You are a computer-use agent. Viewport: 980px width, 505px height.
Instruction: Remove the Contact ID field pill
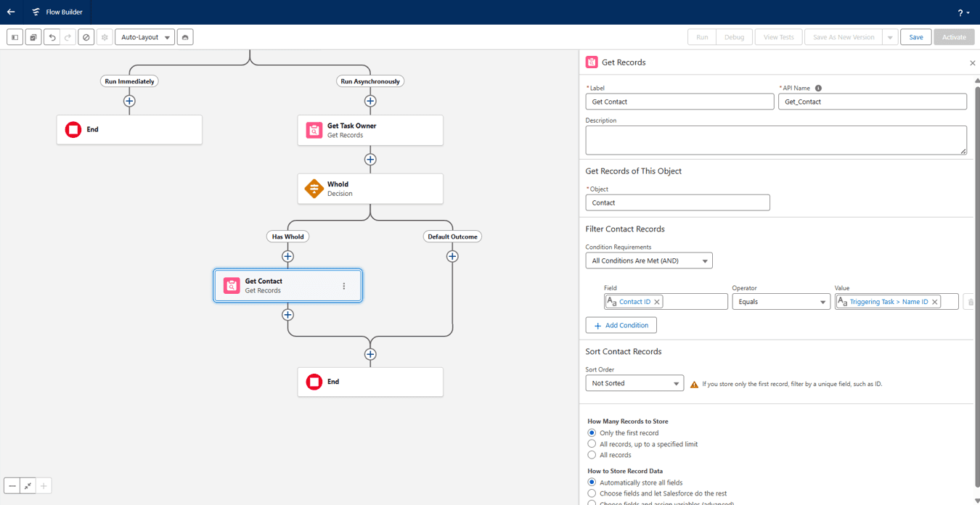[657, 302]
